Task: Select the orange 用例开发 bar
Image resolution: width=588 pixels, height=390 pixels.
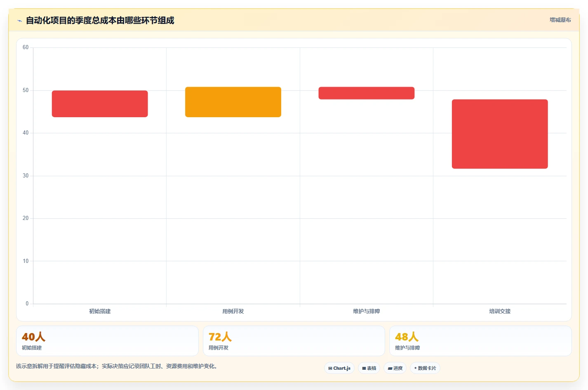Action: pyautogui.click(x=233, y=102)
